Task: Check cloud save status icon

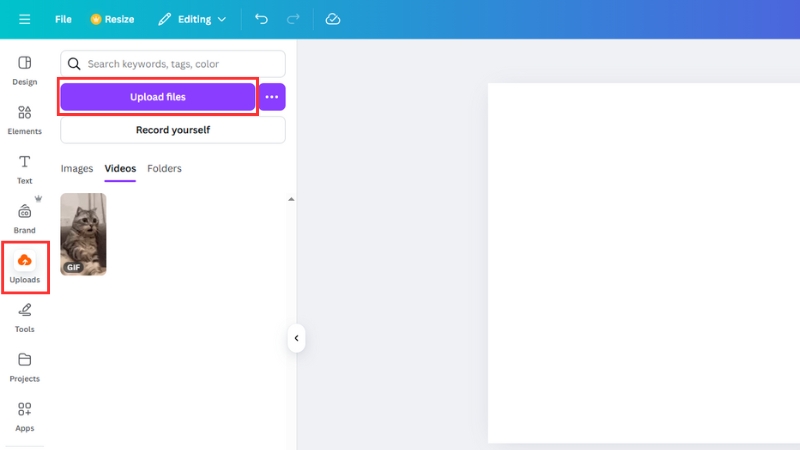Action: coord(333,19)
